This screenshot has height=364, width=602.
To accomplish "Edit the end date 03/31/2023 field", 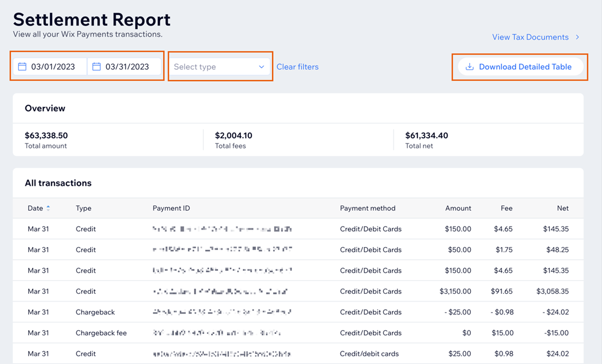I will pos(124,67).
